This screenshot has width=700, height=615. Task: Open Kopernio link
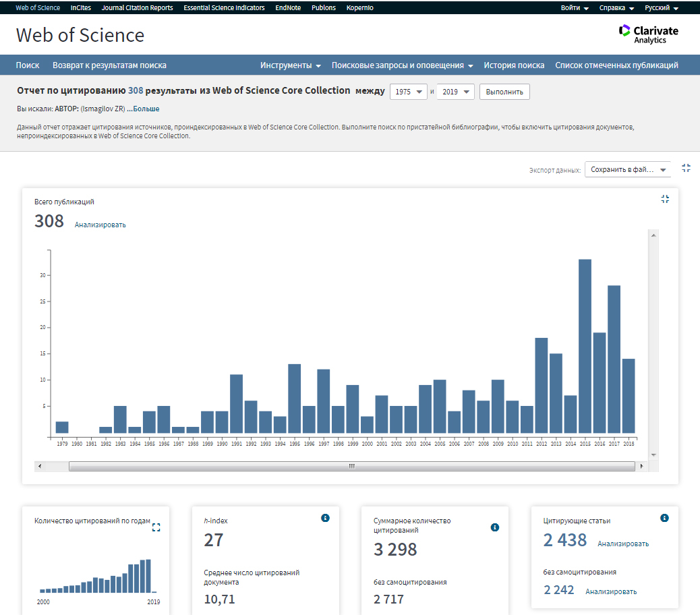click(360, 8)
